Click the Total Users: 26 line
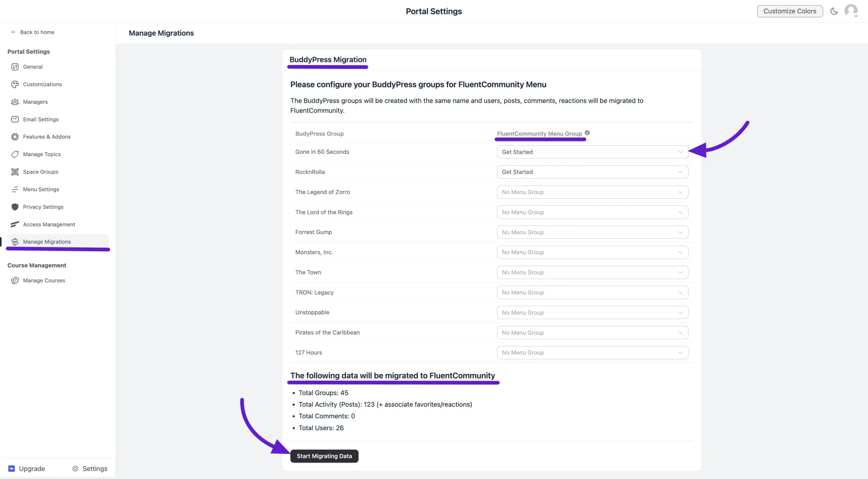 pyautogui.click(x=321, y=428)
